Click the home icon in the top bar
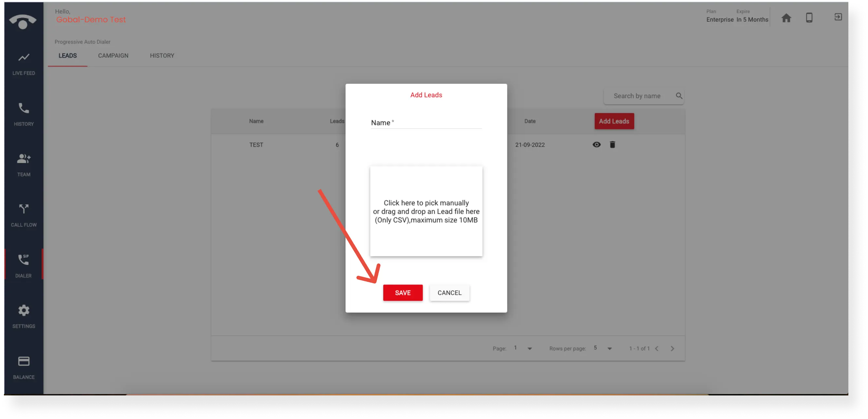The width and height of the screenshot is (868, 419). click(786, 18)
